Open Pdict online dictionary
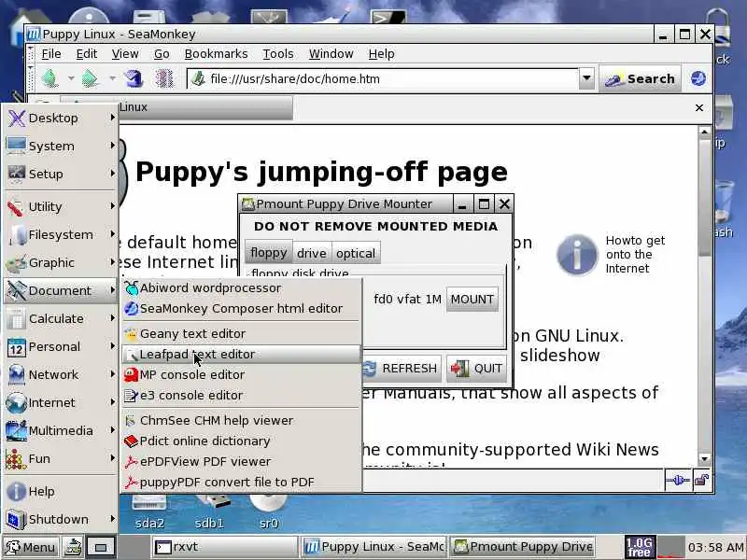The height and width of the screenshot is (560, 747). point(242,441)
